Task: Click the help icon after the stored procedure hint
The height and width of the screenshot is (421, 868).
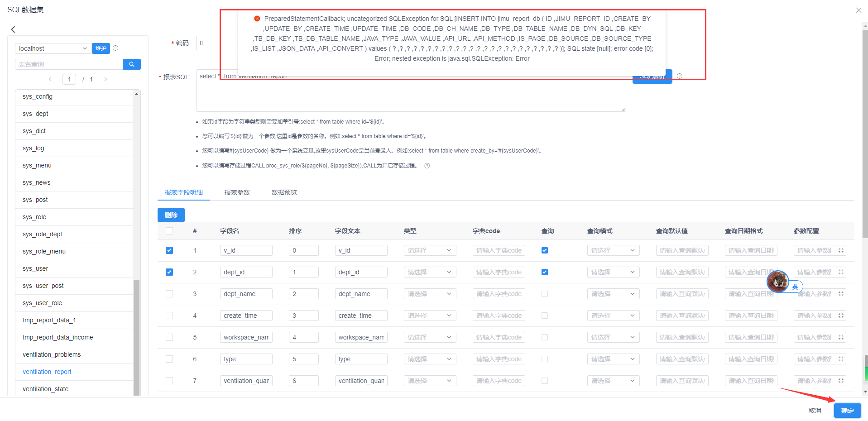Action: click(x=427, y=166)
